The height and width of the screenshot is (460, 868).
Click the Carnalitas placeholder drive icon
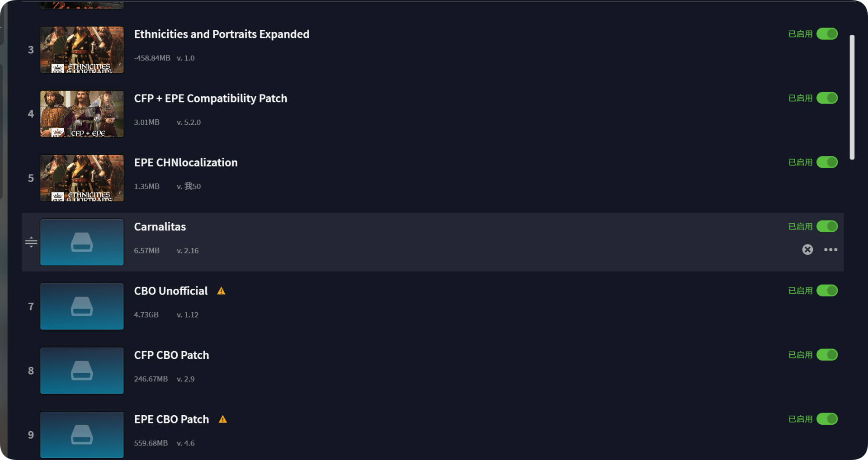click(82, 242)
